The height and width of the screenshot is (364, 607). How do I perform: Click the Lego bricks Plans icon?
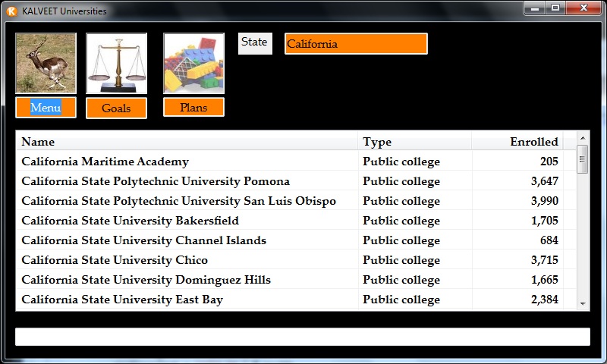[193, 63]
